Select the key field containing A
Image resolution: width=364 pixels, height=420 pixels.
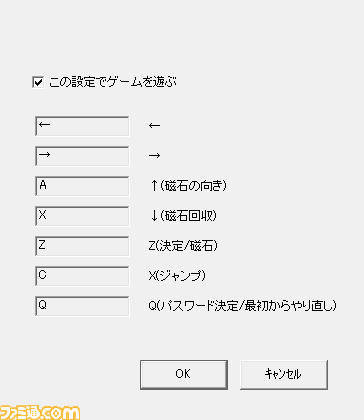[x=82, y=186]
